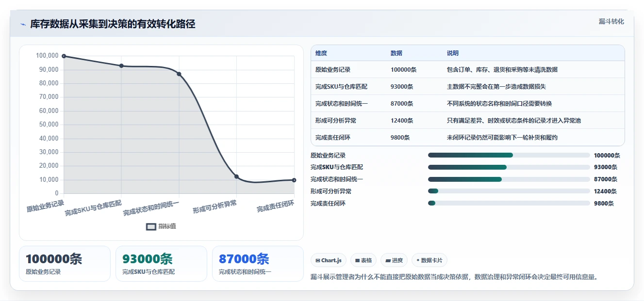The width and height of the screenshot is (644, 301).
Task: Click the description 包含订单、库存、退货和采购等未清洗数据
Action: 502,70
